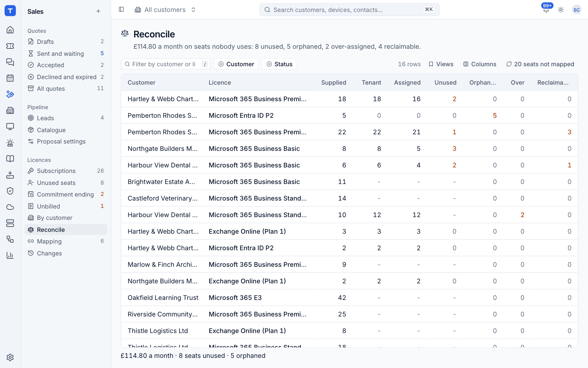588x368 pixels.
Task: Click Thistle Logistics Ltd Exchange Online row
Action: click(x=349, y=331)
